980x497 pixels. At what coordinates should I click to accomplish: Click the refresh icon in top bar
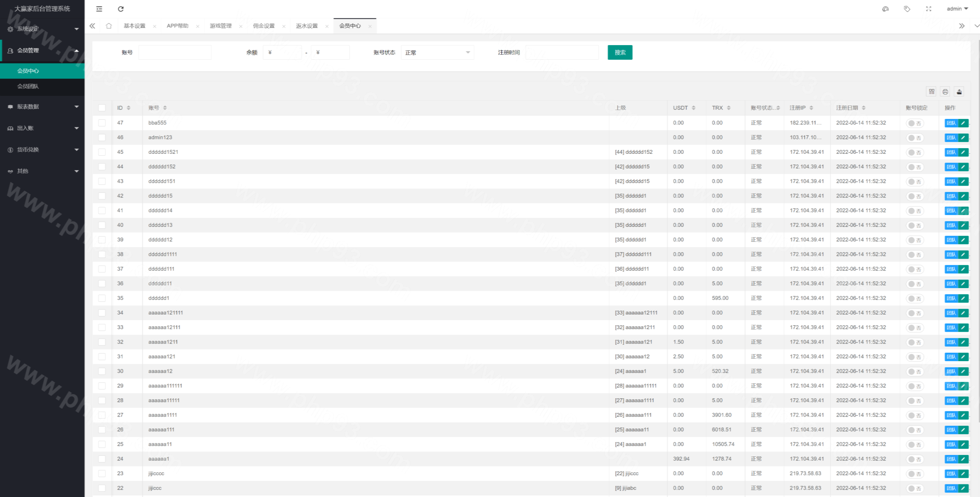(121, 9)
